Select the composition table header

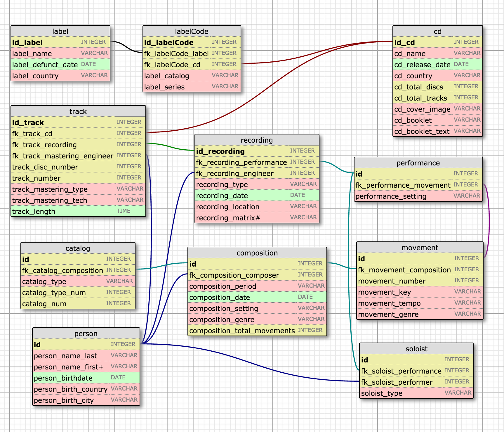[257, 253]
